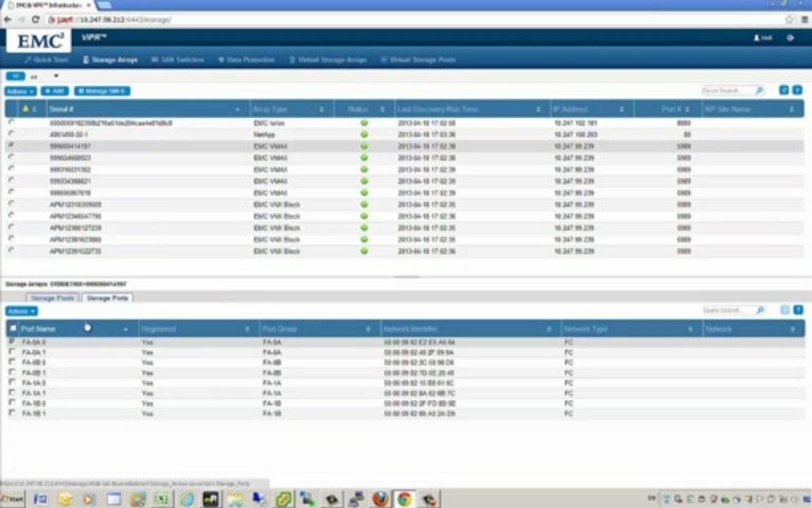This screenshot has width=812, height=508.
Task: Click the bookmark star in address bar
Action: (x=789, y=20)
